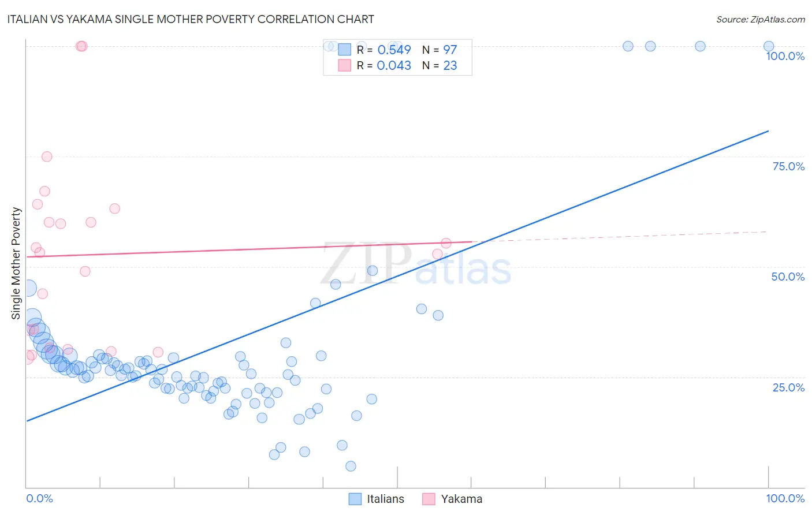Click the blue swatch beside R = 0.549

(x=345, y=50)
